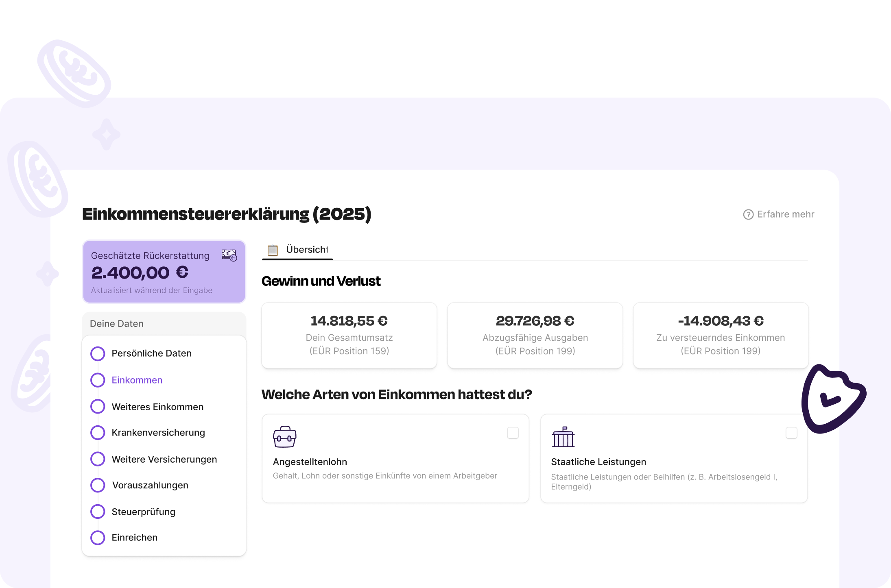Image resolution: width=891 pixels, height=588 pixels.
Task: Open the Persönliche Daten step
Action: point(151,353)
